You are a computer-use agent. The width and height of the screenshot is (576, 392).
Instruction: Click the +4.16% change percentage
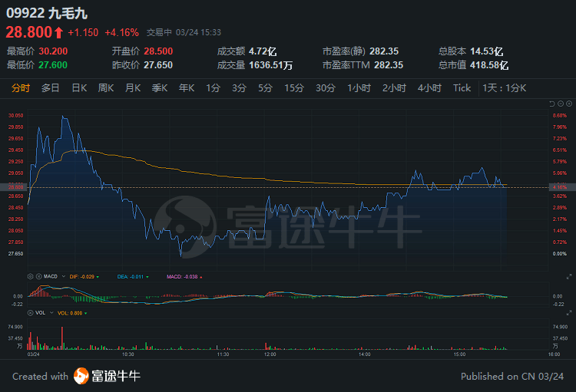121,33
